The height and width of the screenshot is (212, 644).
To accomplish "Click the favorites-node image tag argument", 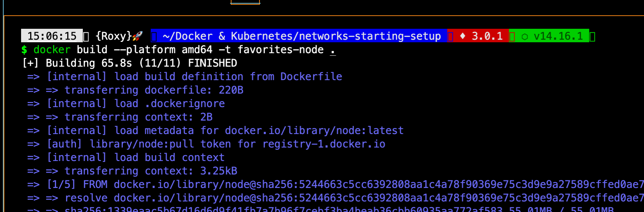I will tap(281, 50).
